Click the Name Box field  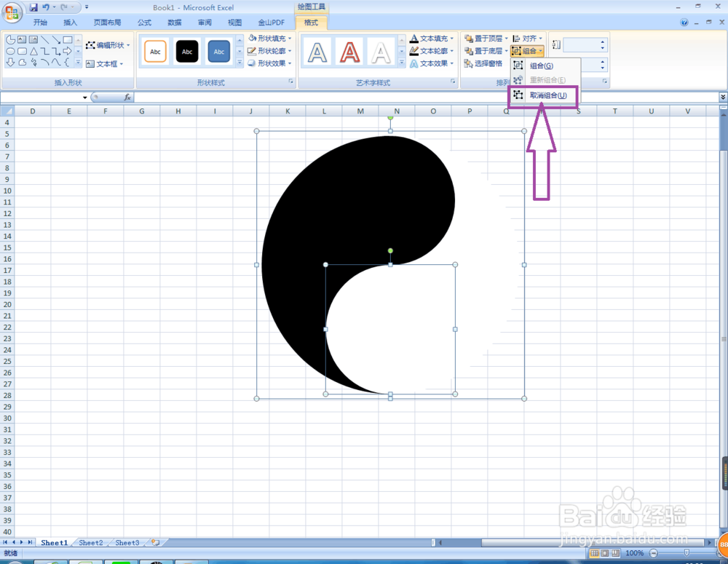41,97
